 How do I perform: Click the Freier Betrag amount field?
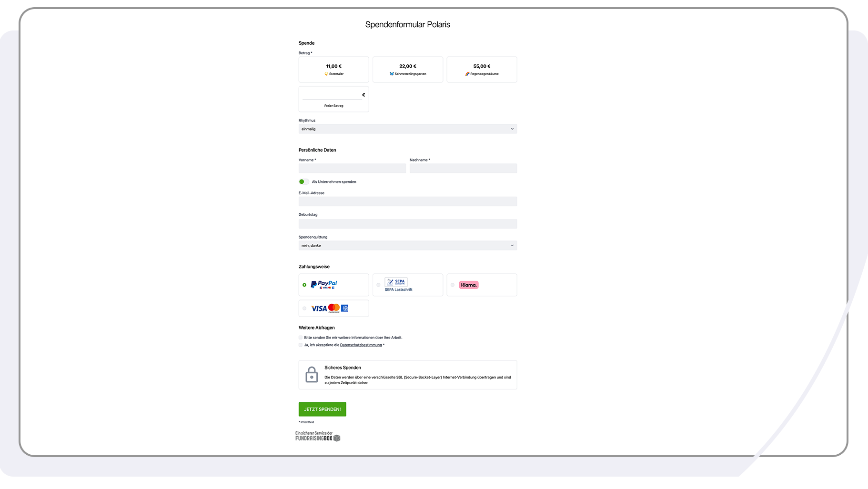(x=333, y=94)
